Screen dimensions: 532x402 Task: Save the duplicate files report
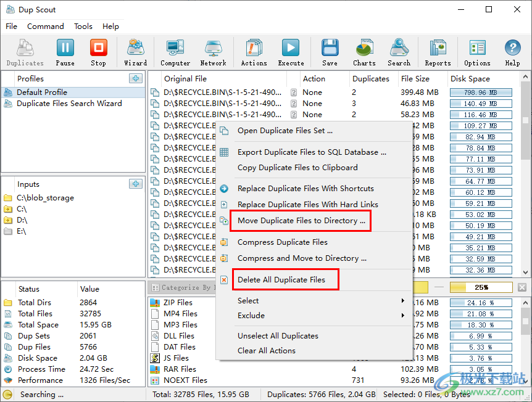(x=330, y=52)
